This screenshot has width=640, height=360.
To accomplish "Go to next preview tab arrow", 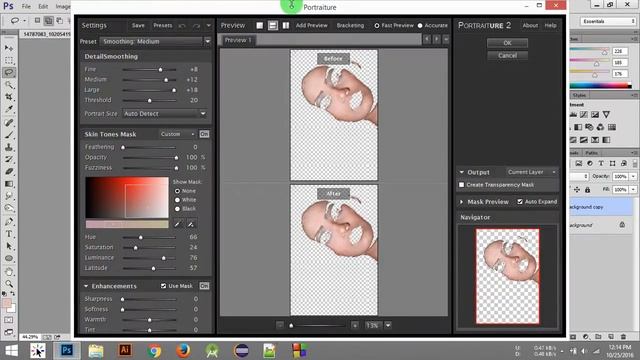I will 436,39.
